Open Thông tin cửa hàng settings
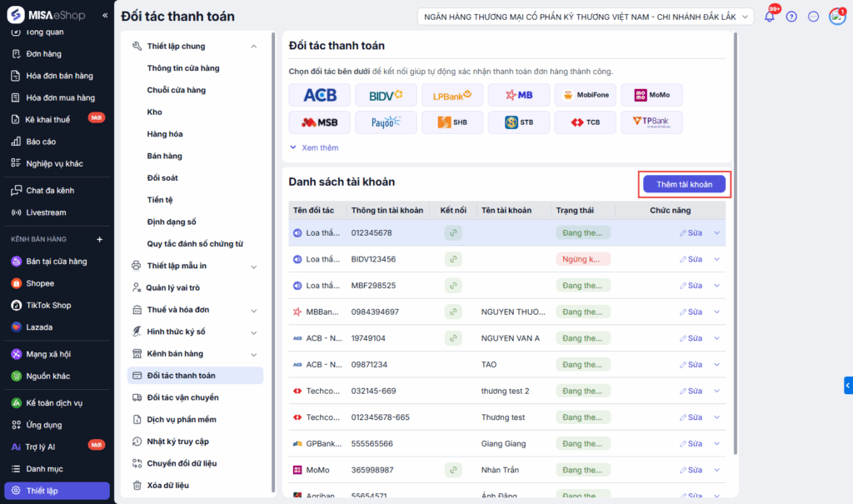 pyautogui.click(x=183, y=68)
